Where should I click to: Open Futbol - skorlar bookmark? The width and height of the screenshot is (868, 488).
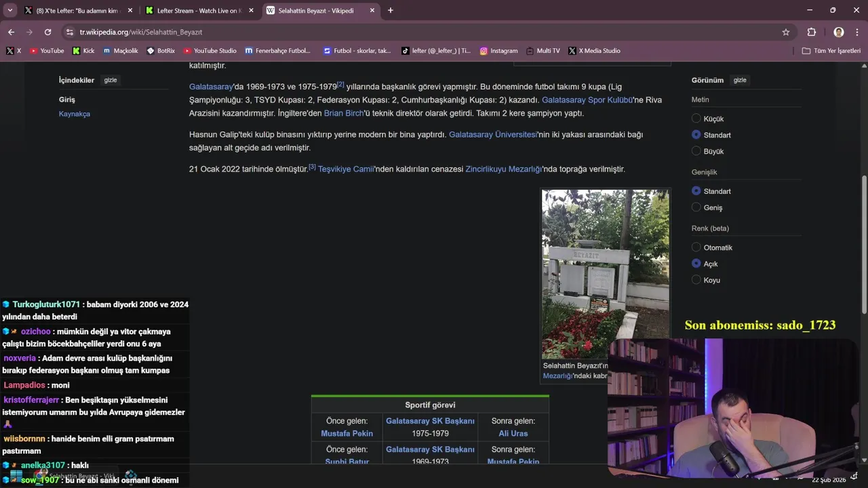tap(357, 51)
